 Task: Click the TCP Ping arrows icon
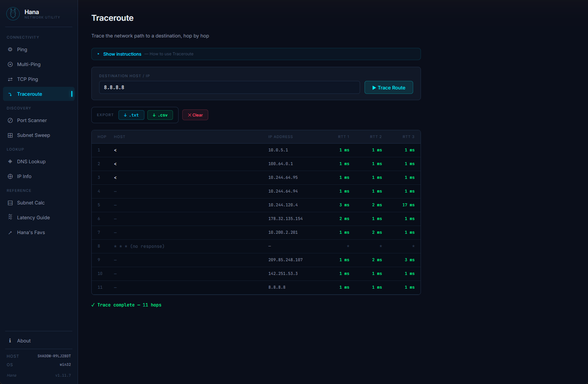(x=10, y=79)
